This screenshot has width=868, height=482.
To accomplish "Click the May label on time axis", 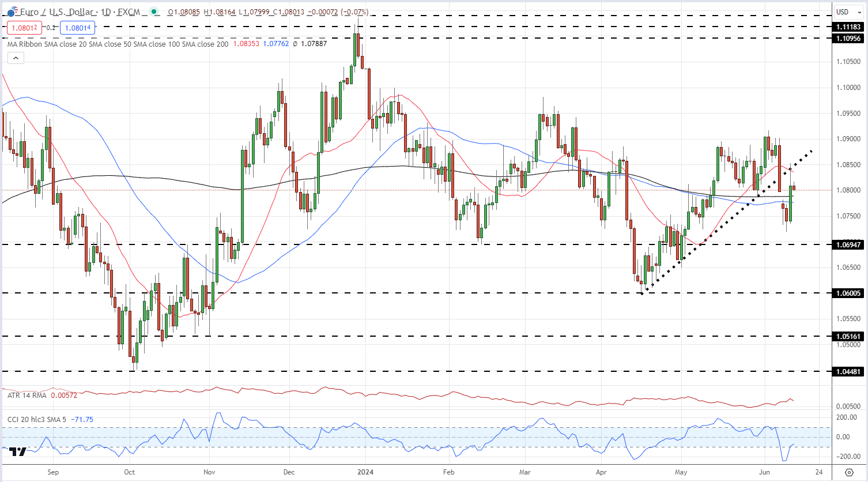I will tap(681, 472).
